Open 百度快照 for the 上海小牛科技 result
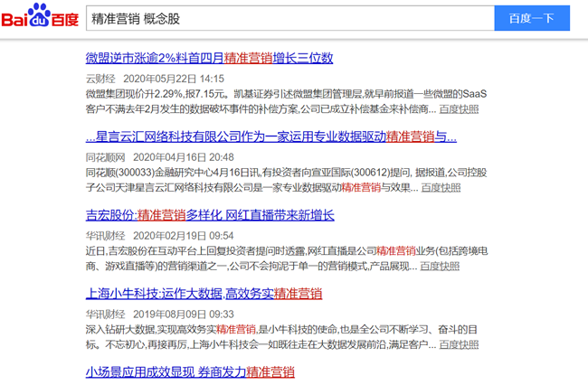Image resolution: width=588 pixels, height=385 pixels. coord(459,344)
